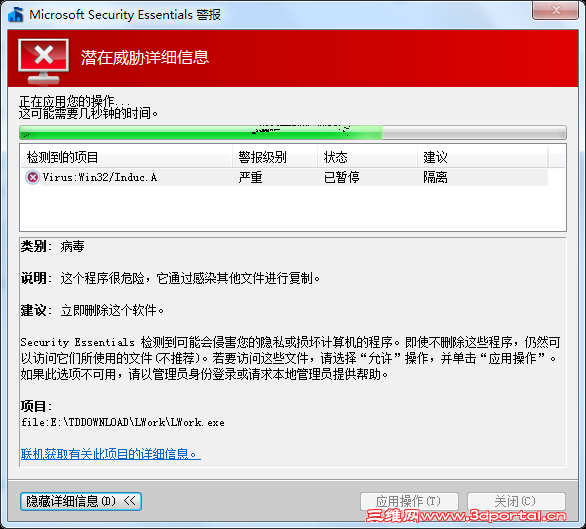Click the red X icon beside Virus:Win32/Induc.A

33,177
